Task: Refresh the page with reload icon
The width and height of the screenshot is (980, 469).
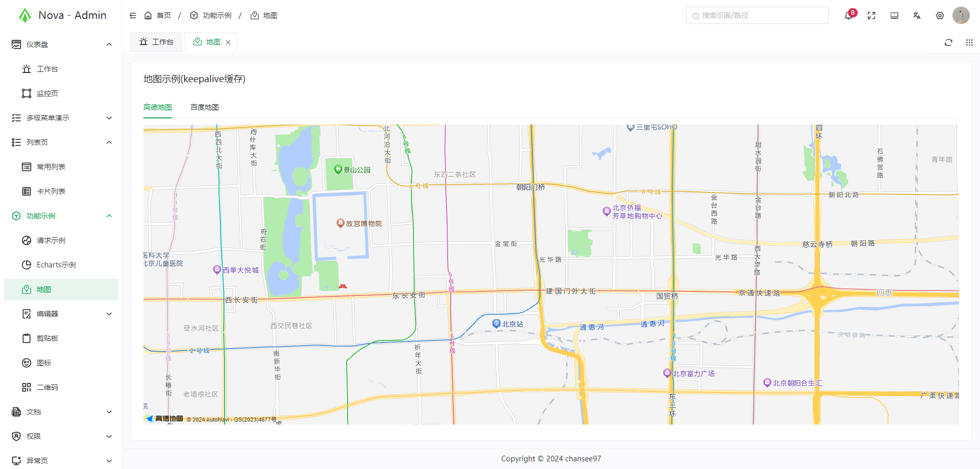Action: (x=948, y=42)
